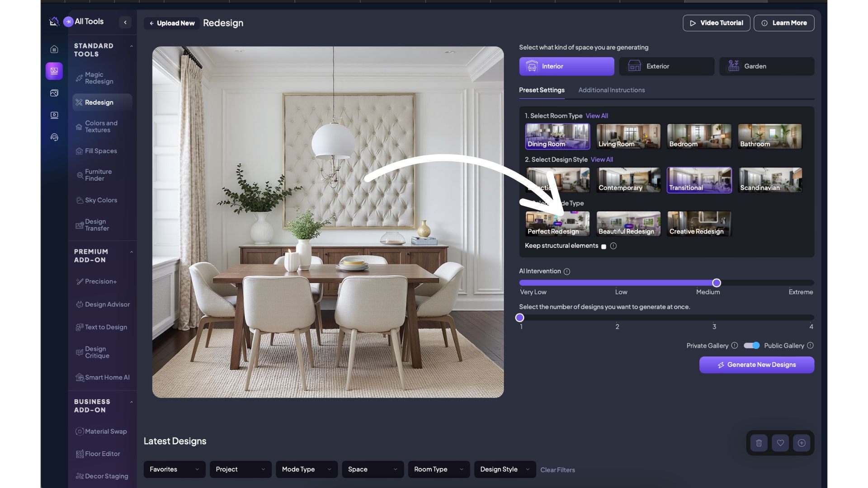Click the home icon in left rail

click(x=54, y=49)
